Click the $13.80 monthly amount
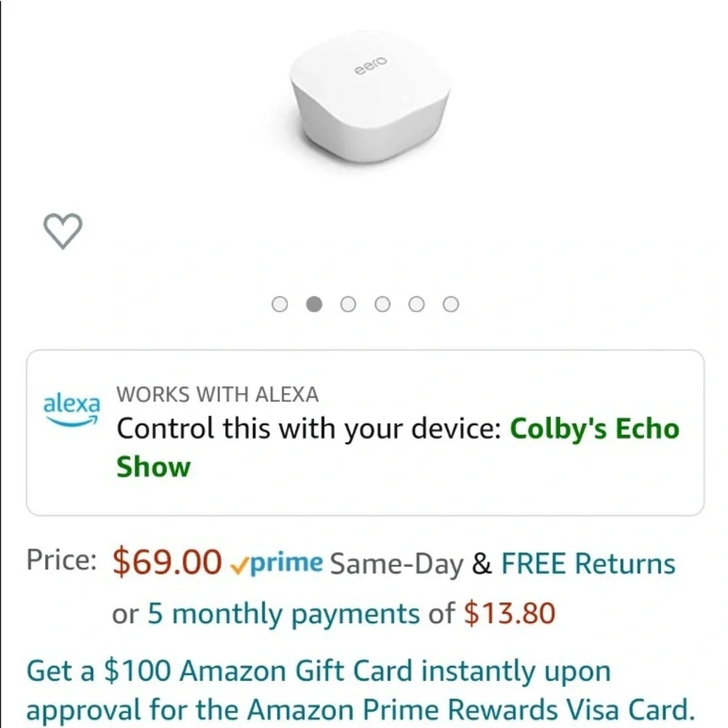Viewport: 728px width, 728px height. (x=510, y=614)
